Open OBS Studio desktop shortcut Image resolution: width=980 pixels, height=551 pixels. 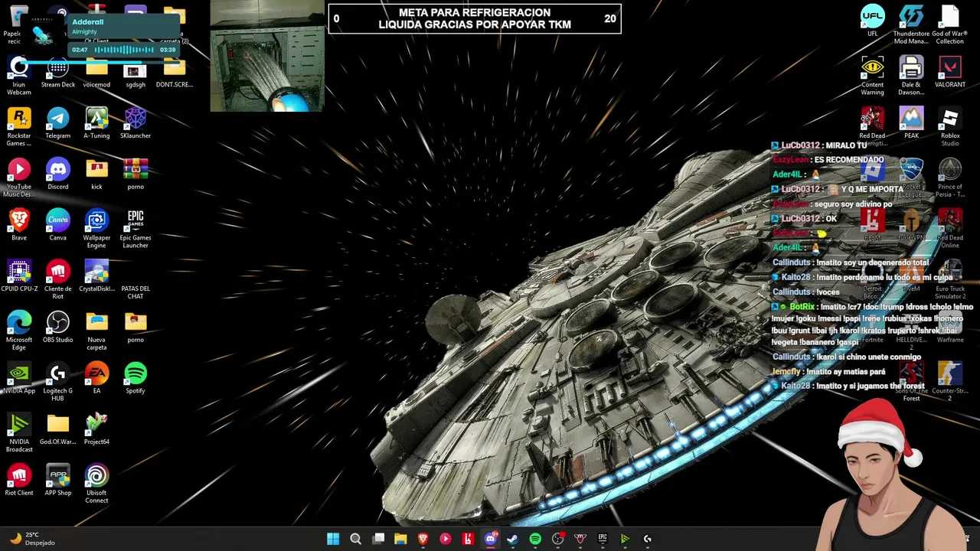click(58, 328)
